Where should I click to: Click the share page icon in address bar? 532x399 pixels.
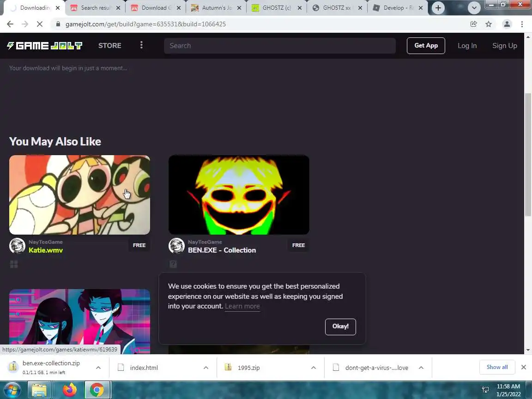click(x=473, y=24)
